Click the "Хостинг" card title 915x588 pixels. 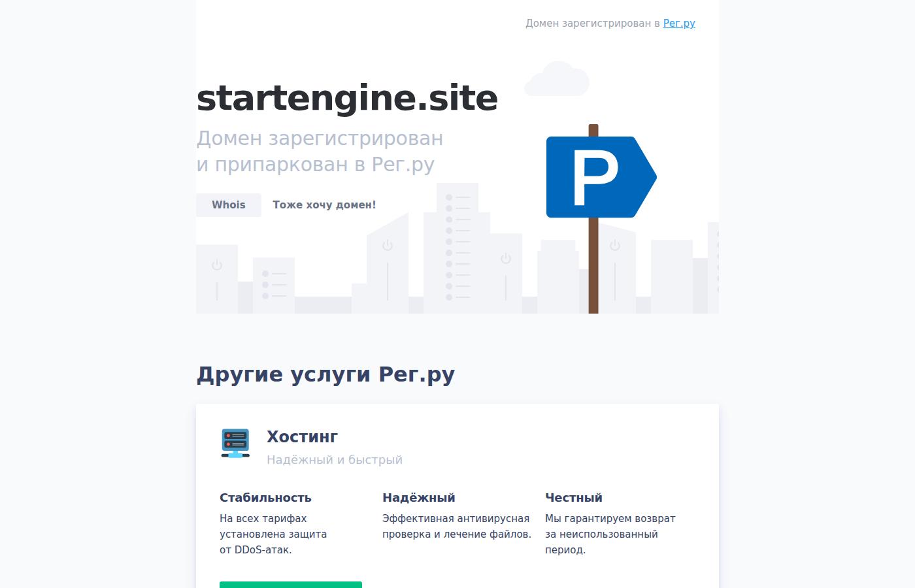click(302, 436)
